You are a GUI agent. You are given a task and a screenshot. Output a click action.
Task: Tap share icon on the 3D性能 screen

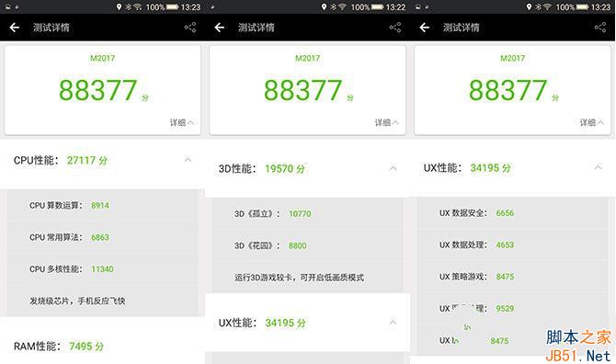[395, 27]
